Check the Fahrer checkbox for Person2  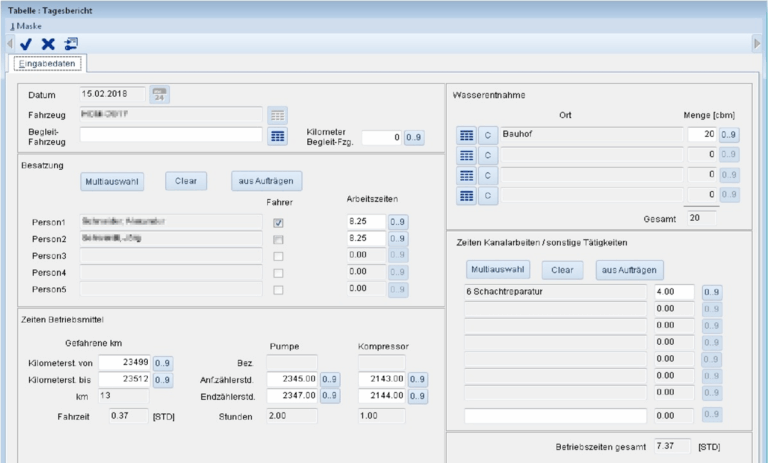[279, 239]
